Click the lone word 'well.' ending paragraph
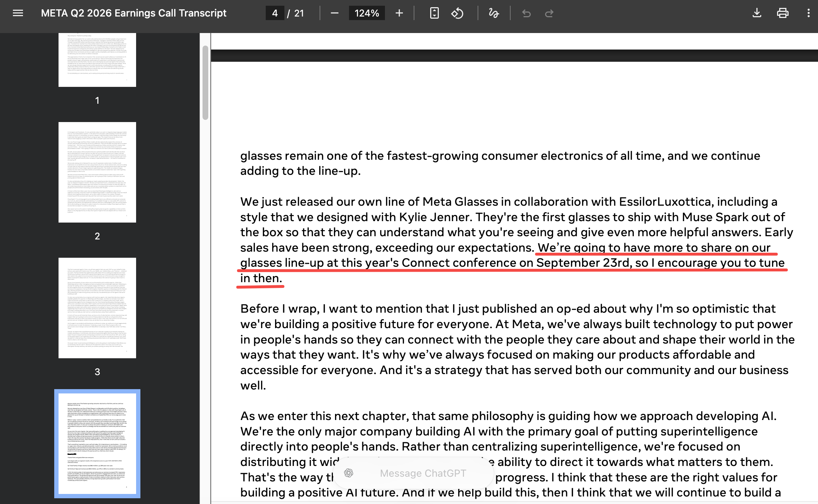Image resolution: width=818 pixels, height=504 pixels. click(253, 386)
